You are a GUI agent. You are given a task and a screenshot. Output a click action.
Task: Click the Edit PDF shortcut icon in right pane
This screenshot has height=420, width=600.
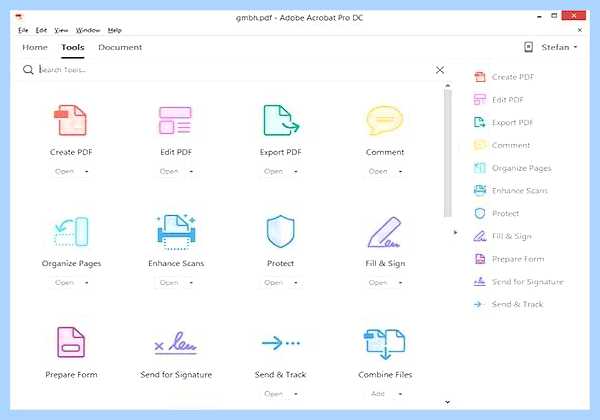[480, 99]
